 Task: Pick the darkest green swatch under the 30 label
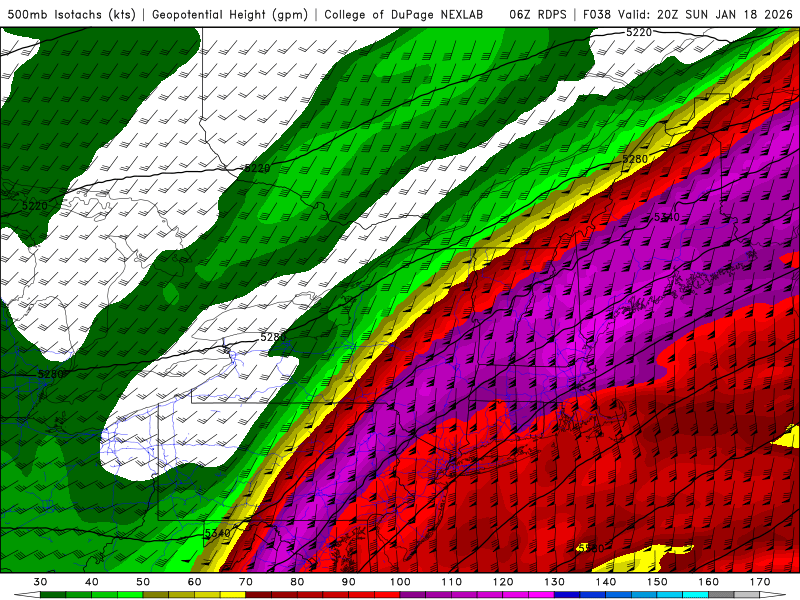pyautogui.click(x=53, y=595)
